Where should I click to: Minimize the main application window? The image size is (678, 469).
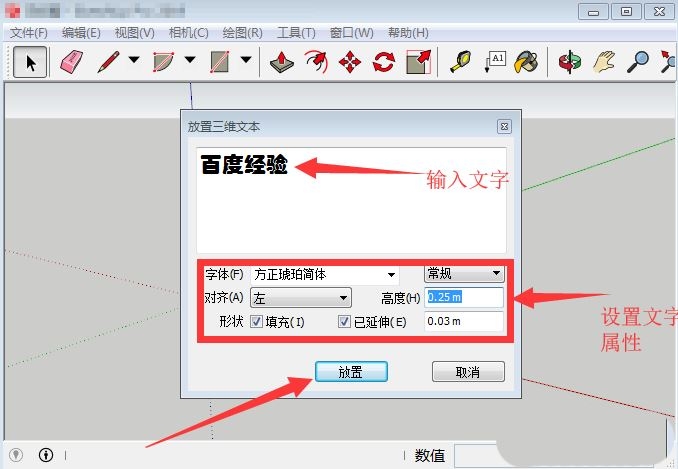click(x=593, y=12)
